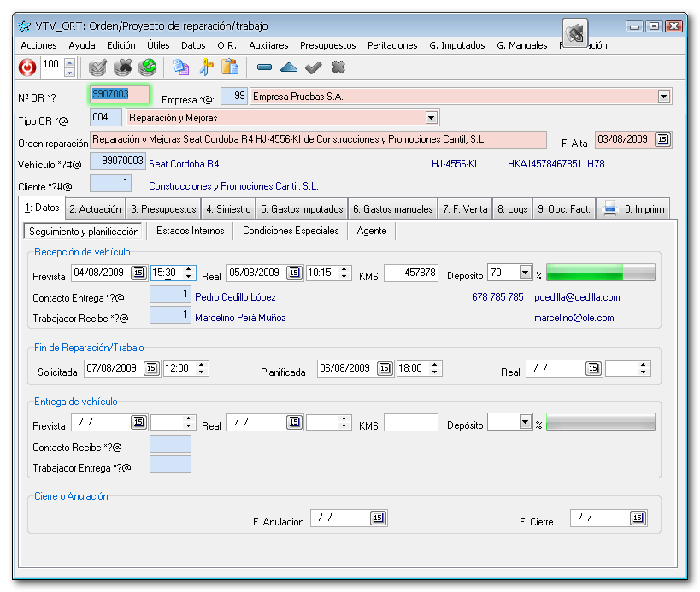The width and height of the screenshot is (700, 592).
Task: Click the refresh record green-arrows icon
Action: pyautogui.click(x=147, y=67)
